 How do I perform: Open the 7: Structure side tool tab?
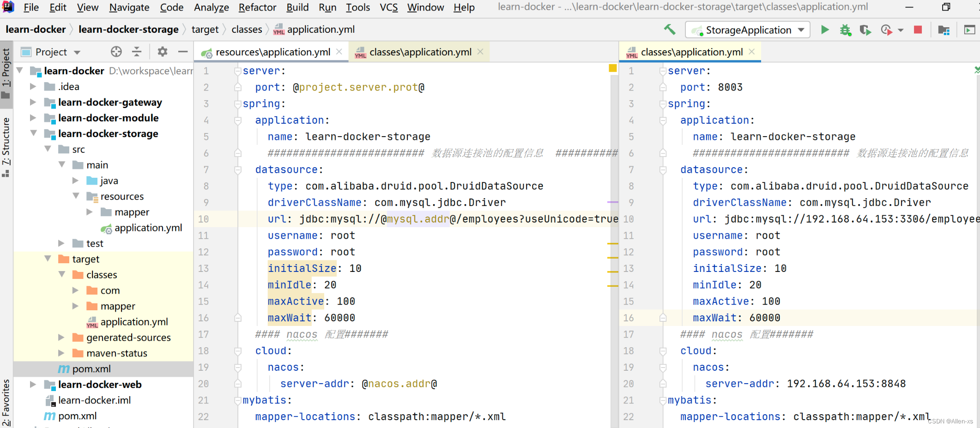pyautogui.click(x=6, y=147)
